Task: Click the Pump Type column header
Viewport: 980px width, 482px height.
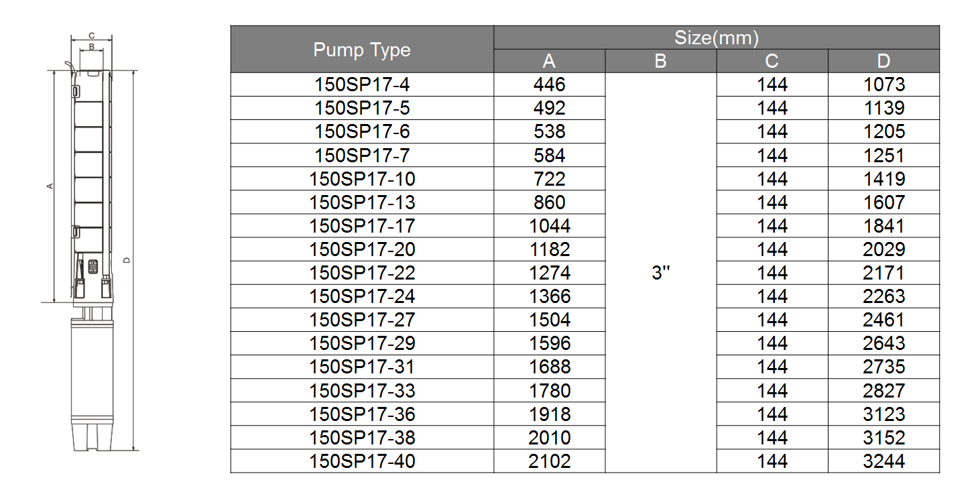Action: click(362, 50)
